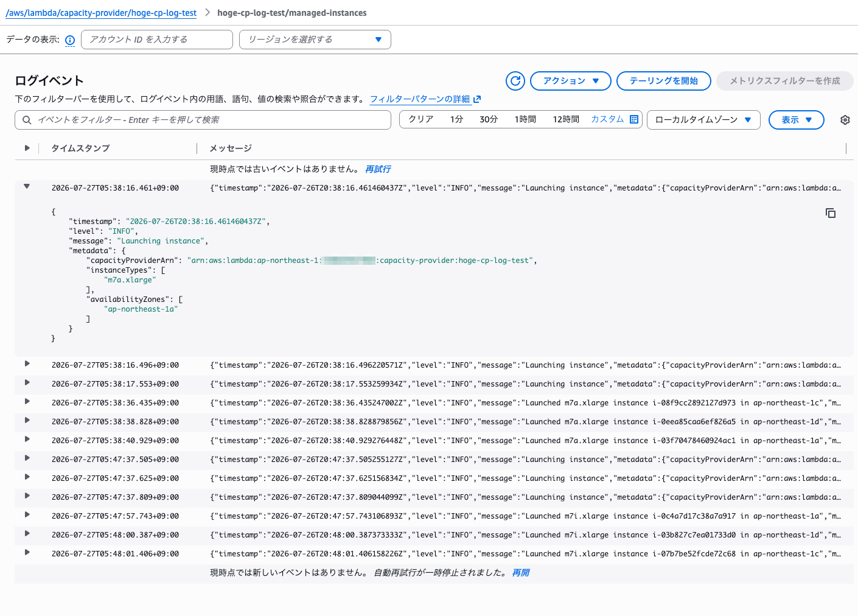Click the アカウント ID input field
The height and width of the screenshot is (616, 858).
coord(157,40)
